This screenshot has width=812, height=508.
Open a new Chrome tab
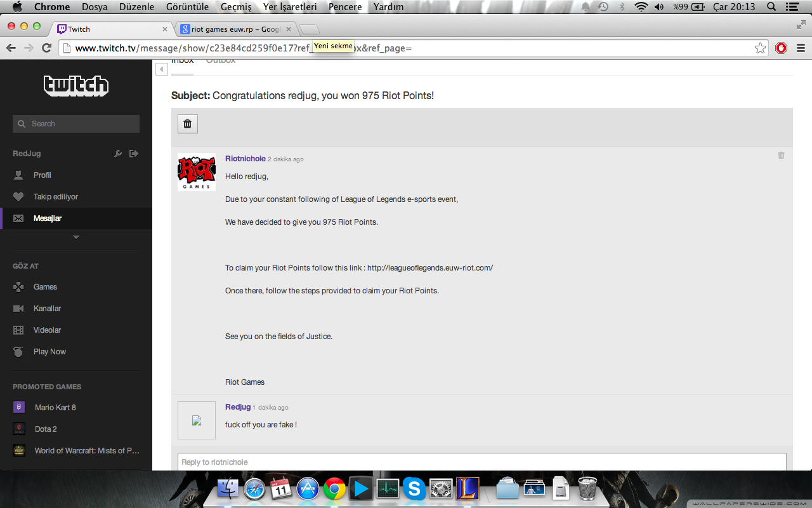click(310, 29)
